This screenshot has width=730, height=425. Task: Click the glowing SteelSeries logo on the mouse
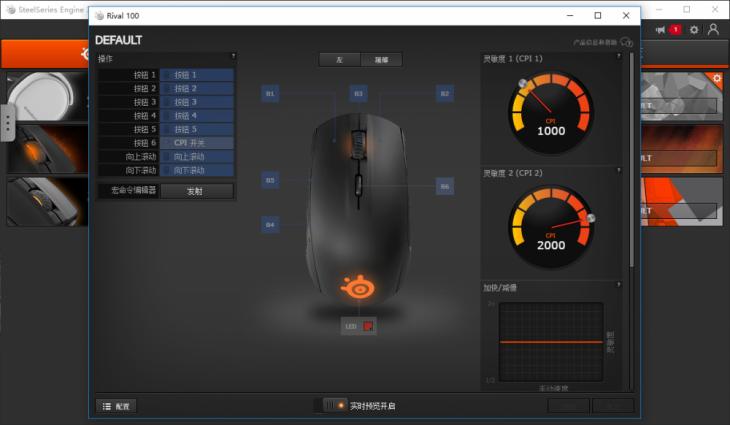click(358, 286)
